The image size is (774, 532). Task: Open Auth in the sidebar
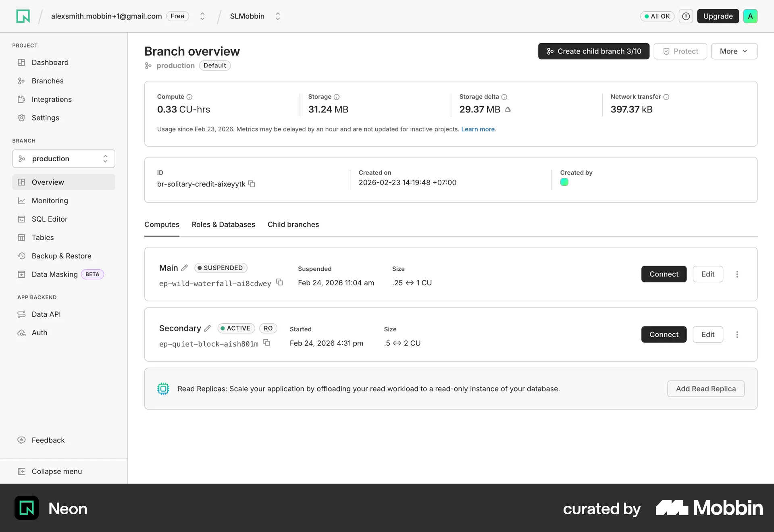click(64, 333)
